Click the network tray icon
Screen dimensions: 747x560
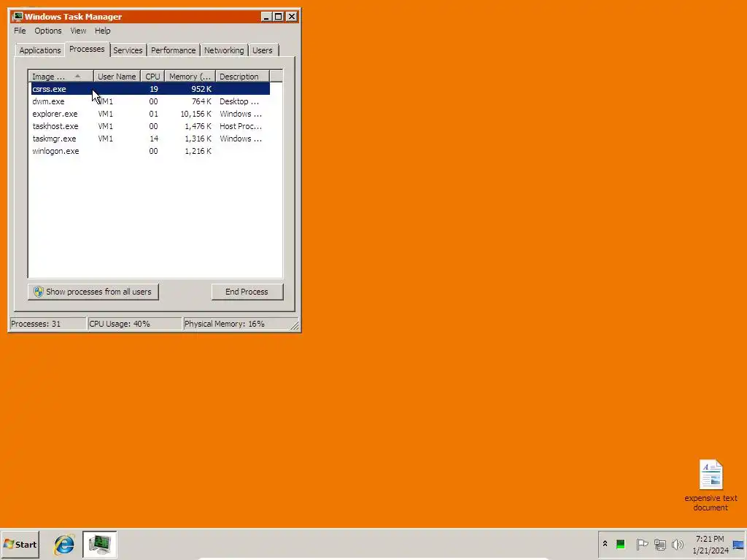pyautogui.click(x=659, y=544)
